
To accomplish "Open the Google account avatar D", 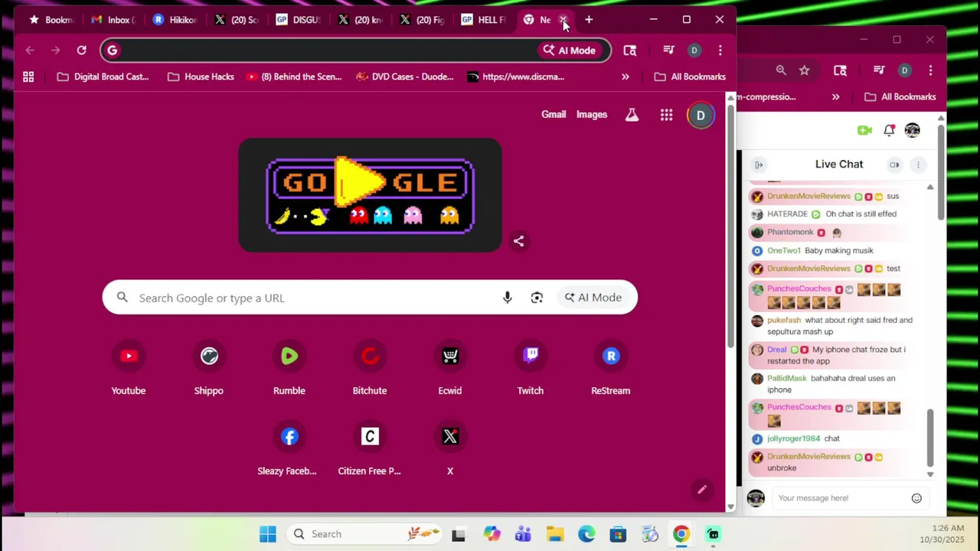I will [x=701, y=115].
